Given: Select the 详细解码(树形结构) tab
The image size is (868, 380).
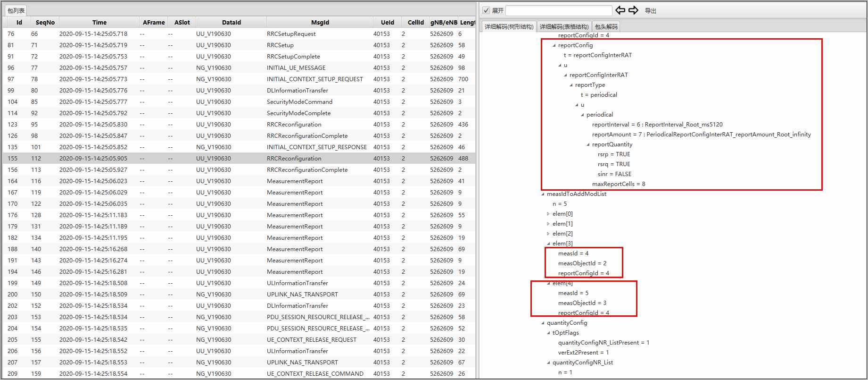Looking at the screenshot, I should pos(509,27).
